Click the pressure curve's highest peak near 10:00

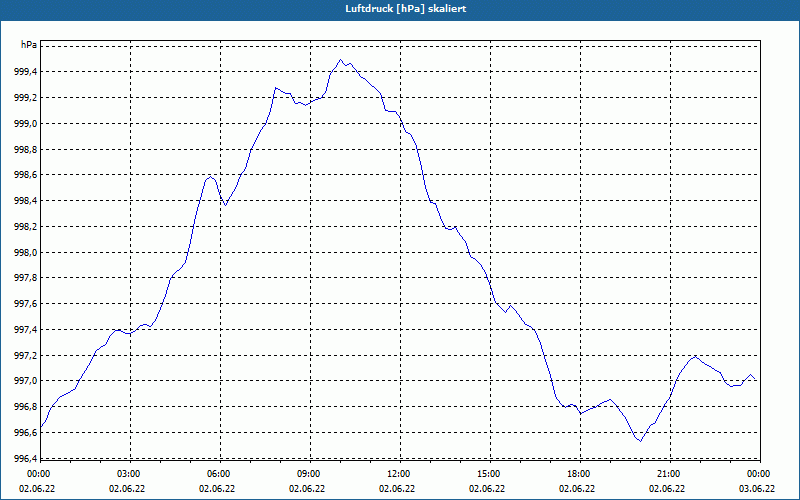(341, 60)
